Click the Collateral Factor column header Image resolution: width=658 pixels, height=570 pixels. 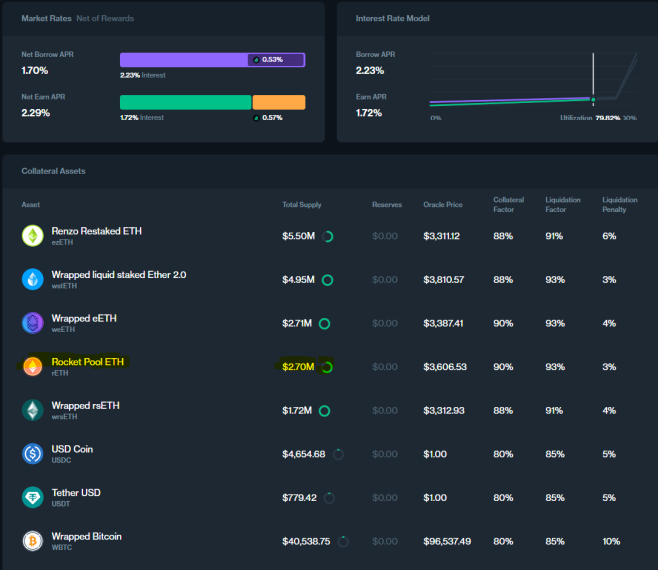point(509,204)
